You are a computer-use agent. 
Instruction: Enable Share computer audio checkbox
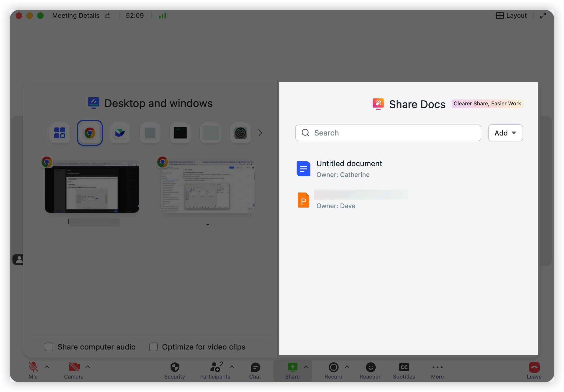click(49, 347)
